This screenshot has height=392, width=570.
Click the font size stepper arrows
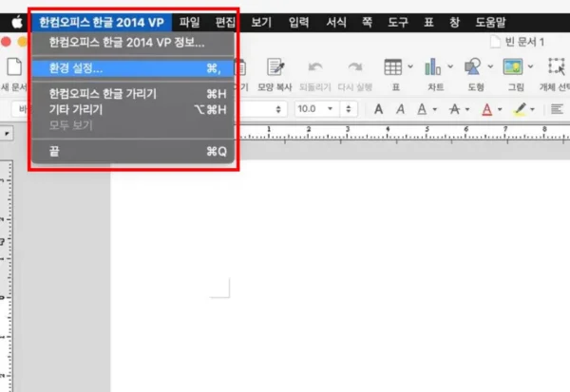[349, 109]
